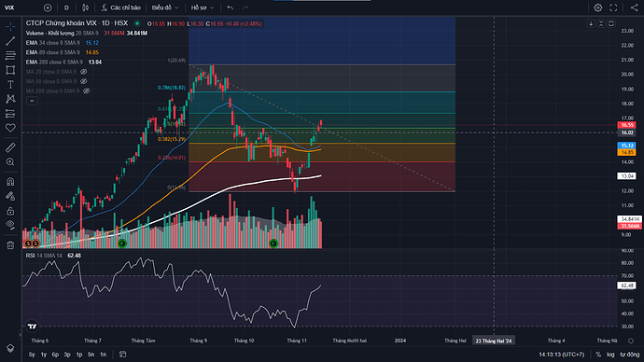Open Các chỉ báo indicators dialog
Viewport: 644px width, 362px height.
[121, 7]
